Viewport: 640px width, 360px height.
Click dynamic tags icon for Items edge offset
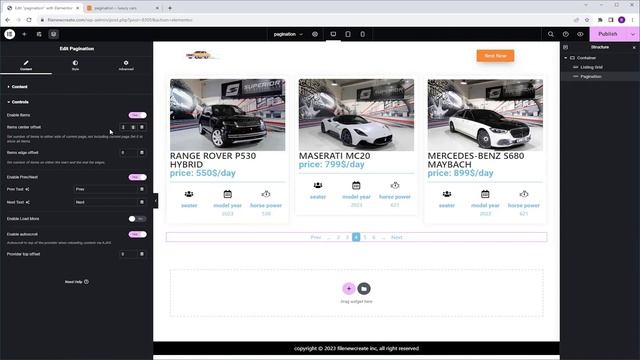(x=142, y=153)
